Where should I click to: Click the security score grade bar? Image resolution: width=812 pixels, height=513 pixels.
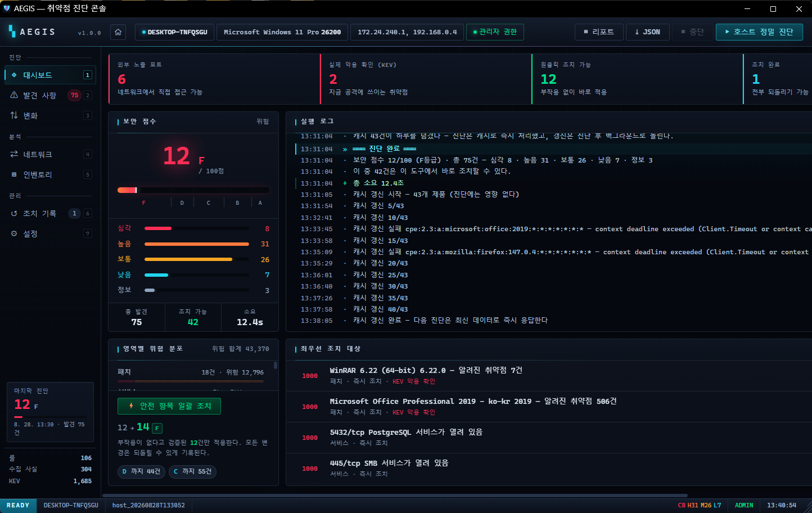tap(193, 190)
